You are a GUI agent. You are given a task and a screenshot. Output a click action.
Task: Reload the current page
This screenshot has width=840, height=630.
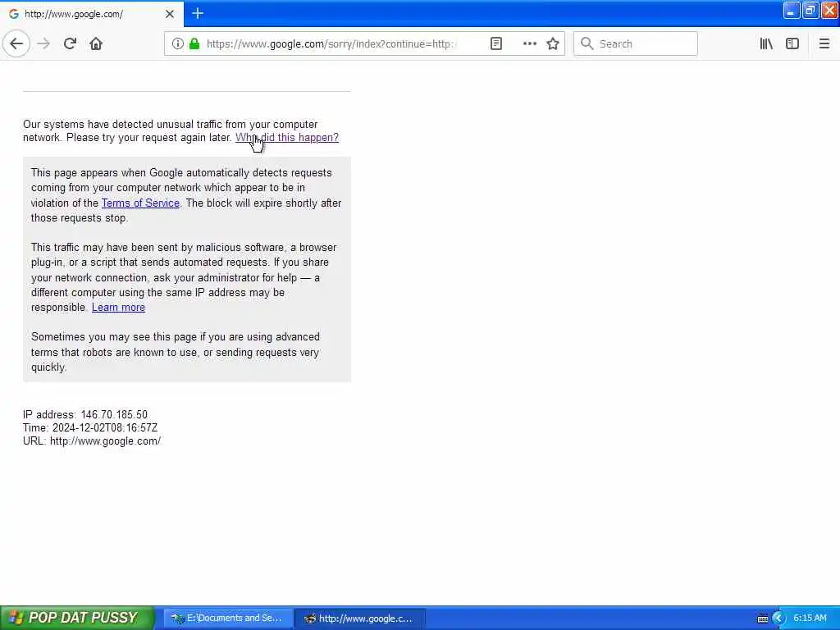pos(70,44)
